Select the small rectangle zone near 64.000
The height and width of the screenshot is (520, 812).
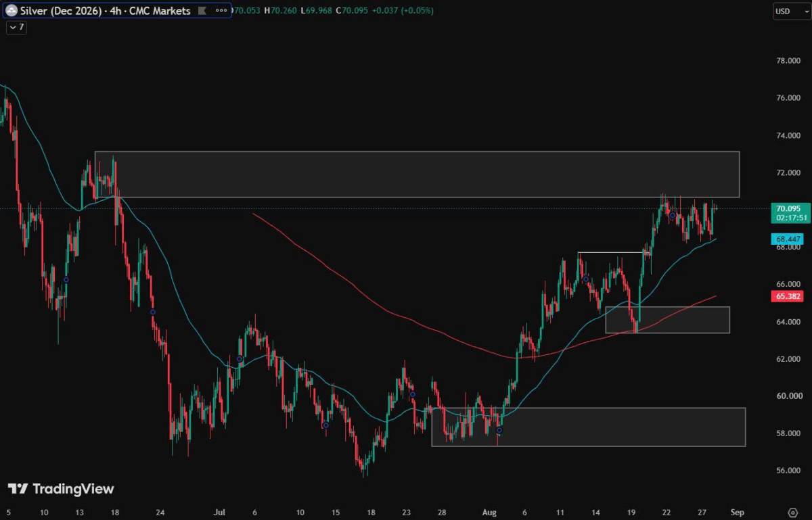pos(667,320)
